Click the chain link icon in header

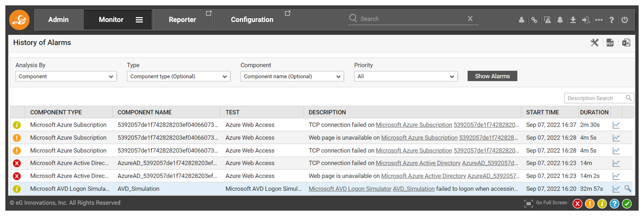tap(534, 20)
